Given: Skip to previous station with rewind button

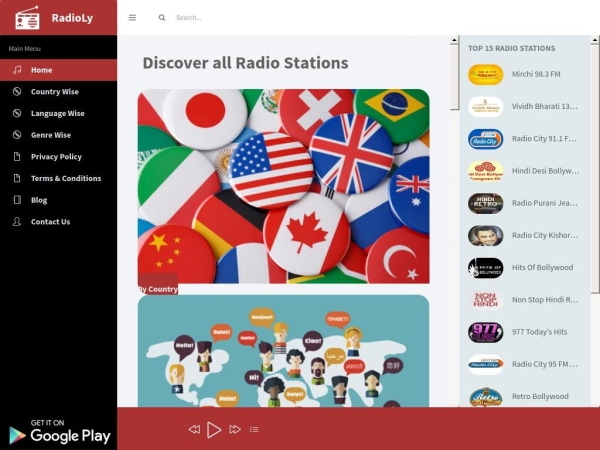Looking at the screenshot, I should pos(194,429).
